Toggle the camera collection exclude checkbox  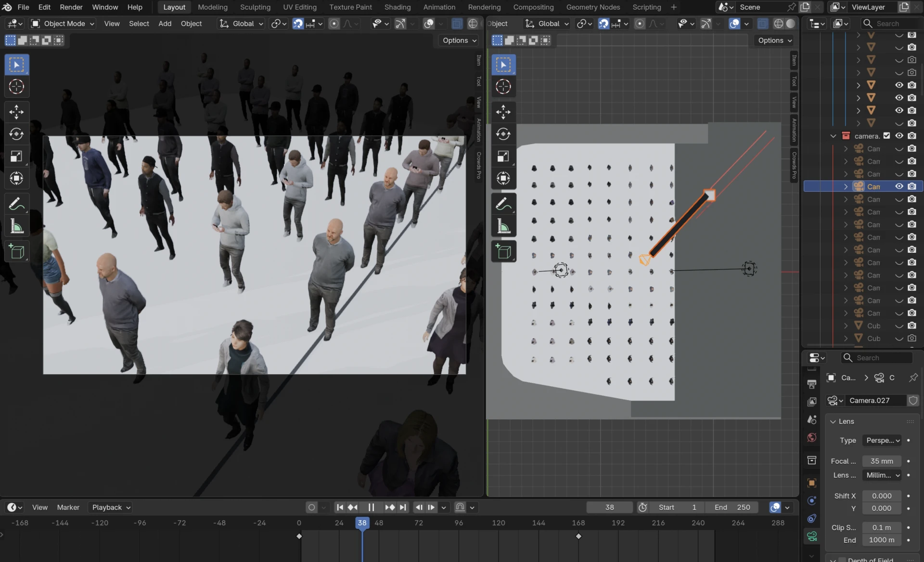[x=886, y=136]
